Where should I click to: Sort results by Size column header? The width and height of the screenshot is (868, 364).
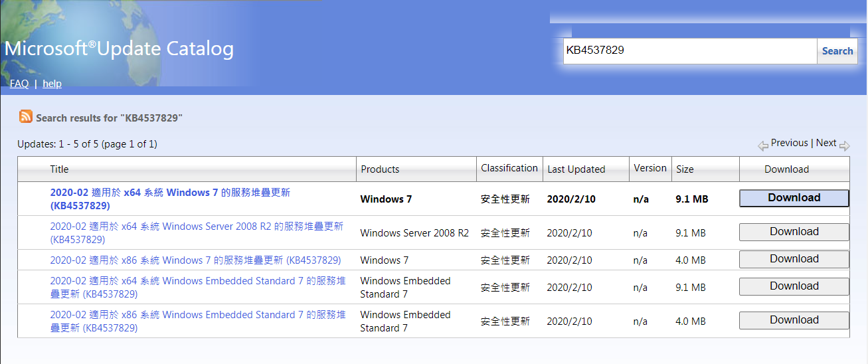[685, 169]
